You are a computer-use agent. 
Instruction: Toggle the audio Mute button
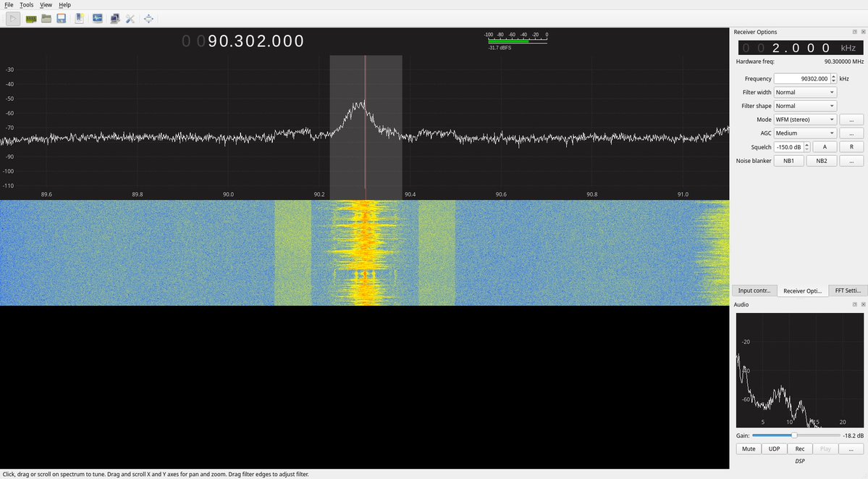(749, 449)
